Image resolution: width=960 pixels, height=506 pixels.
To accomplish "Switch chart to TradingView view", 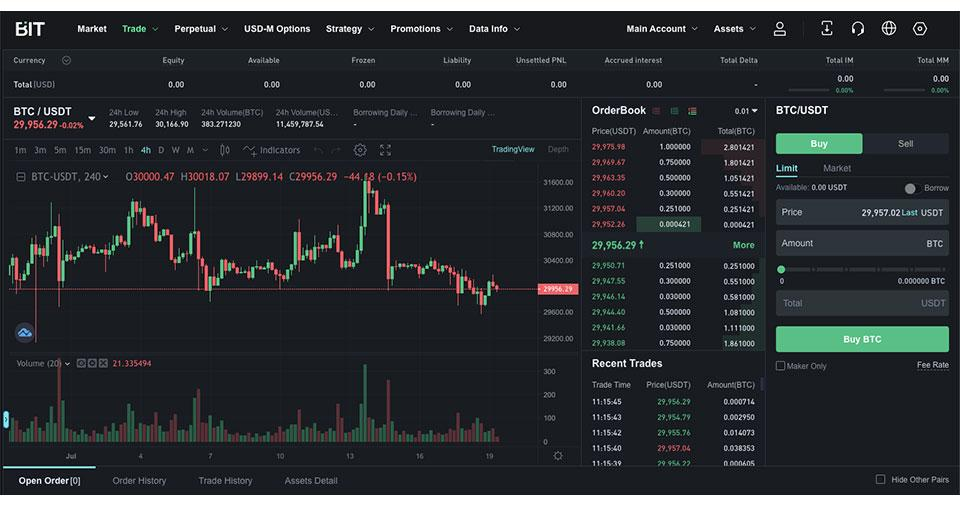I will click(x=513, y=149).
